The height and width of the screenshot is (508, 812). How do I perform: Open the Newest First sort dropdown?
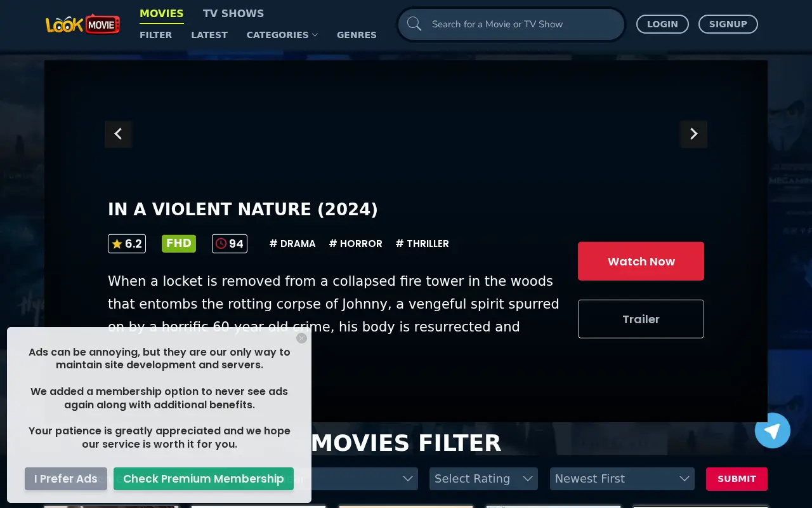tap(622, 479)
